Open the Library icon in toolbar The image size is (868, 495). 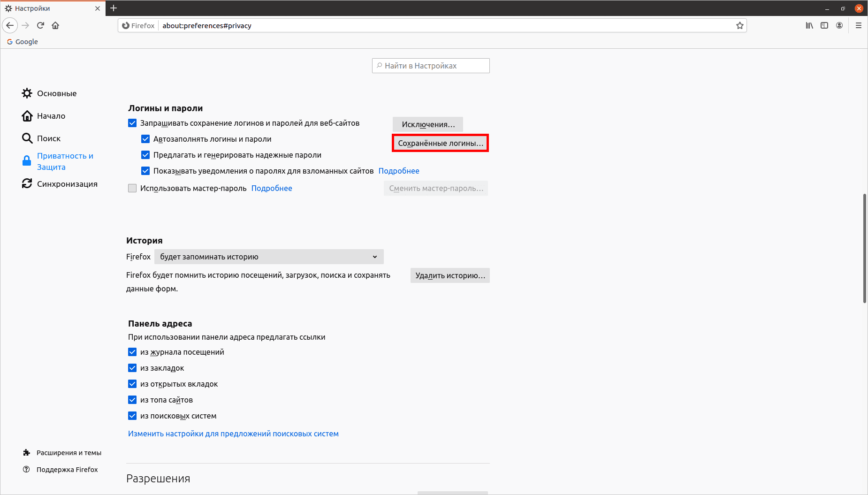point(809,25)
